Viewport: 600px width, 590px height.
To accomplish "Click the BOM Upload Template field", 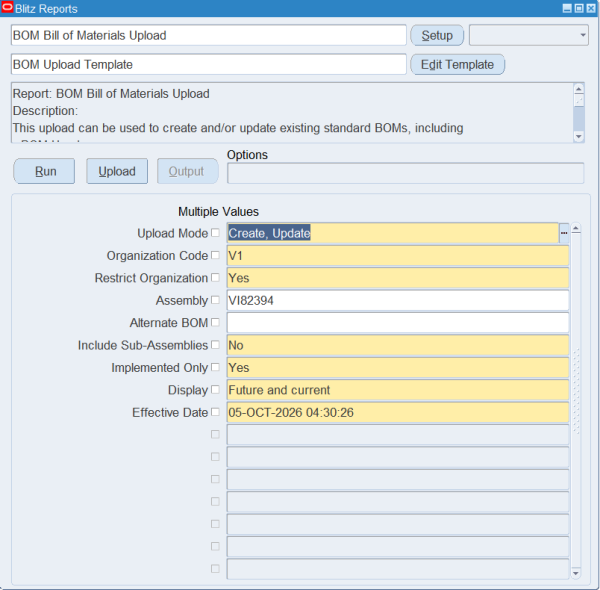I will click(x=209, y=64).
